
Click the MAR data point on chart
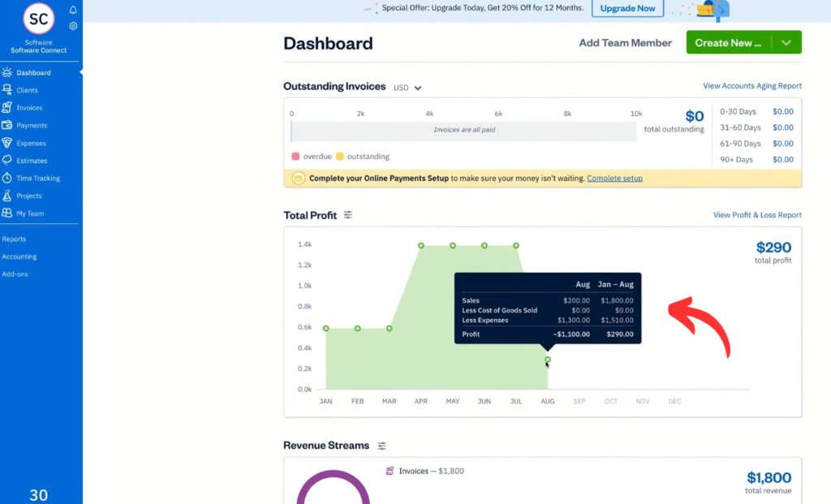[390, 329]
